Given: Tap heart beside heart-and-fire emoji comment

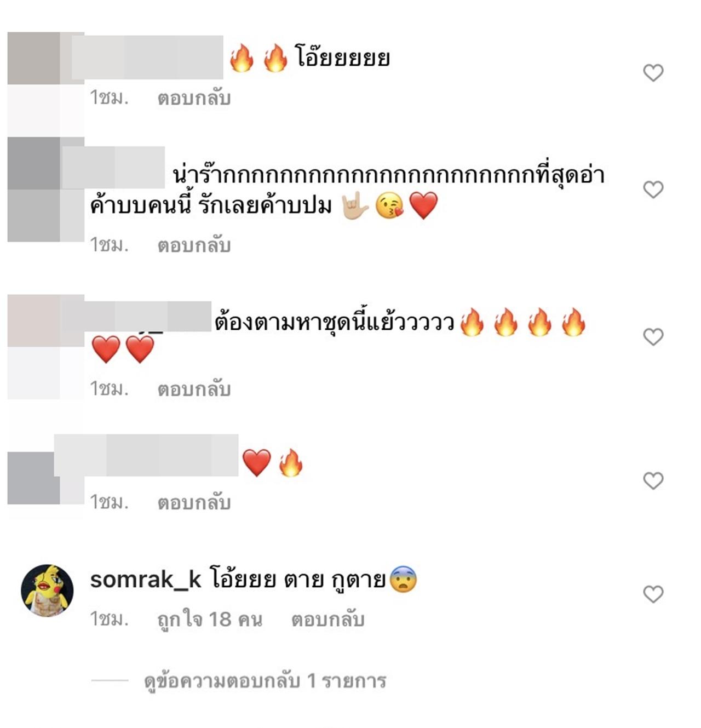Looking at the screenshot, I should (653, 480).
